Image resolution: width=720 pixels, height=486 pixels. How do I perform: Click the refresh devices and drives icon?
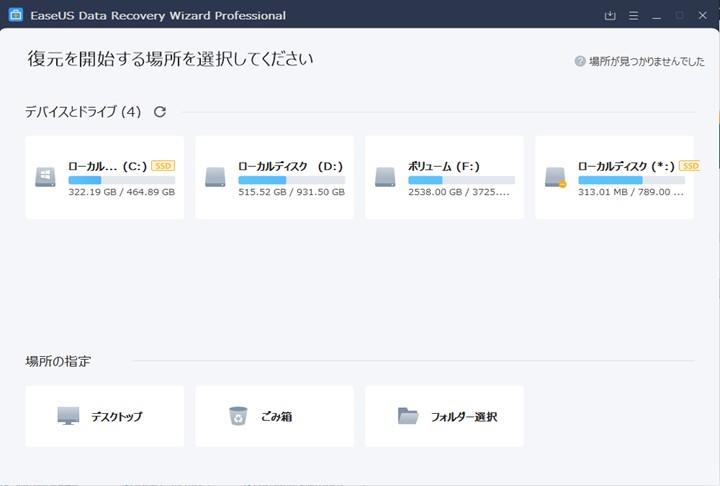pos(160,112)
